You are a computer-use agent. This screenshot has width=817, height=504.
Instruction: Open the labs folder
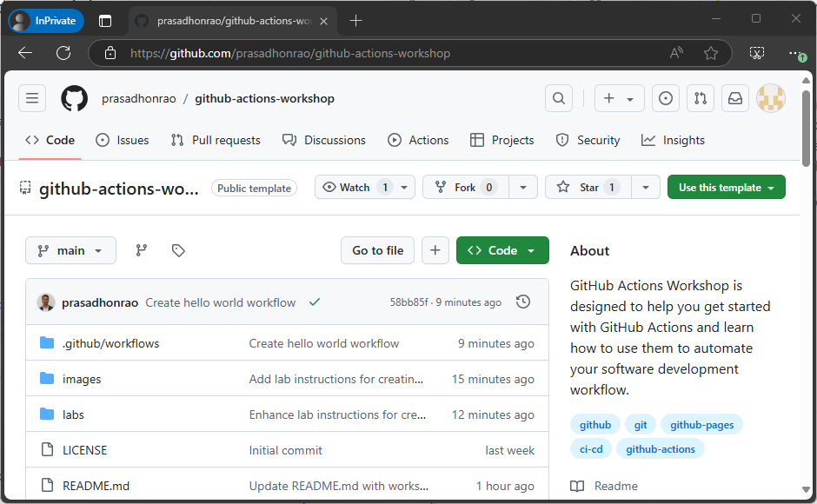pyautogui.click(x=73, y=414)
